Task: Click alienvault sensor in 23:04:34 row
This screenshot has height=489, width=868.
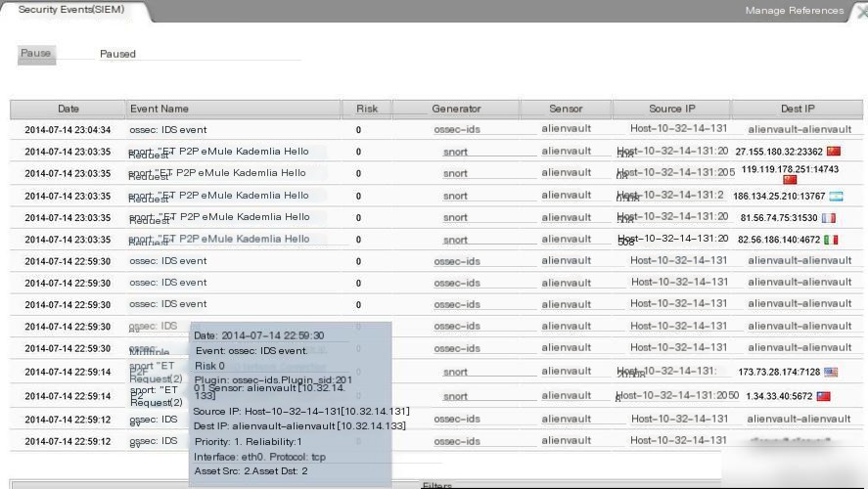Action: 567,128
